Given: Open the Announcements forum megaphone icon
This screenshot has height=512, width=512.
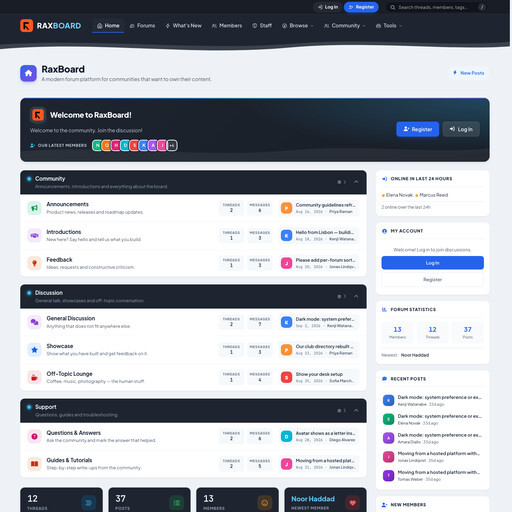Looking at the screenshot, I should (x=34, y=208).
